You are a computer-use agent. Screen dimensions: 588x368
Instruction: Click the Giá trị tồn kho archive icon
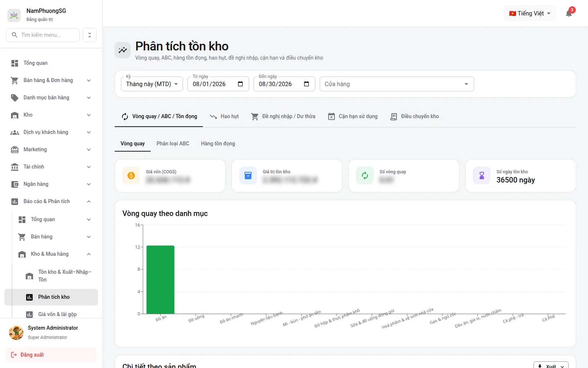248,176
